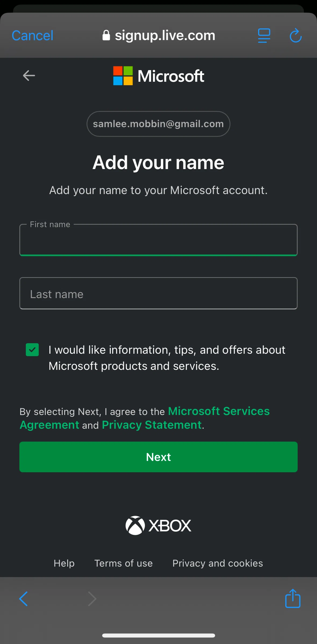Tap the signup.live.com address text
317x644 pixels.
[x=165, y=35]
